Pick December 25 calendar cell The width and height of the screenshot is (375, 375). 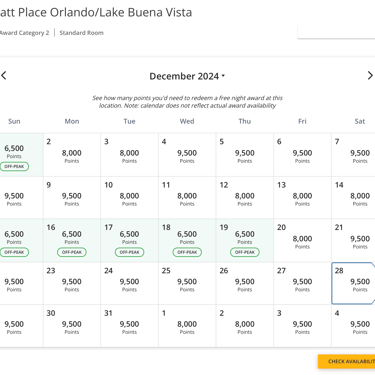click(x=187, y=283)
